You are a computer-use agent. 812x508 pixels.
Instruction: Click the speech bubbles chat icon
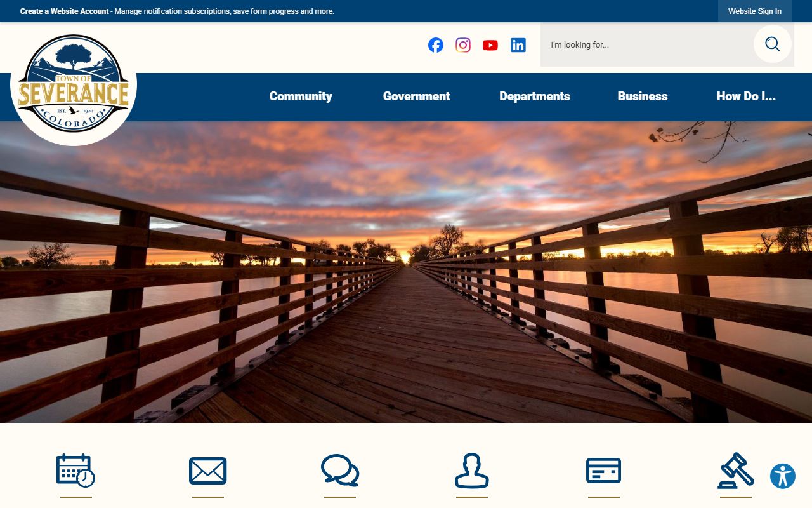coord(340,471)
